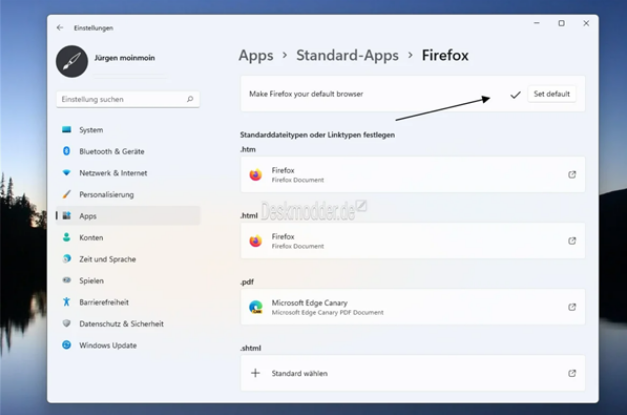
Task: Open Zeit und Sprache
Action: click(128, 259)
